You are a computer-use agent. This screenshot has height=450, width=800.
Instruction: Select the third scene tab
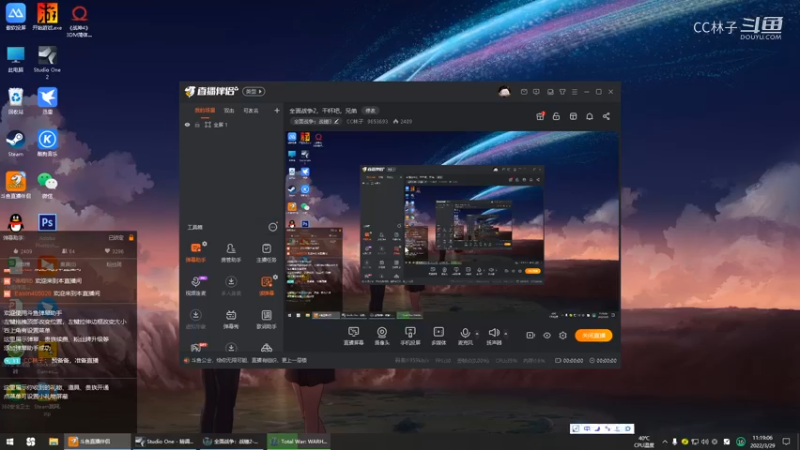pyautogui.click(x=251, y=110)
